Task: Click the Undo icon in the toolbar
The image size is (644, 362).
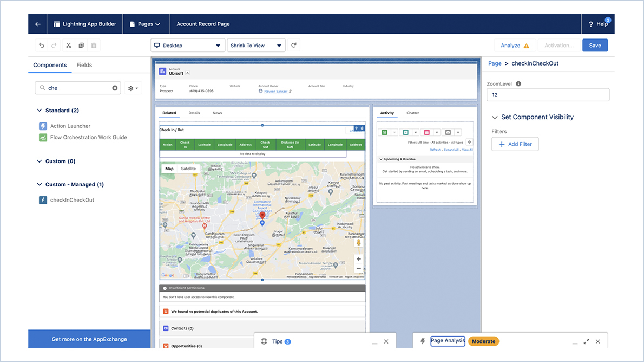Action: coord(41,46)
